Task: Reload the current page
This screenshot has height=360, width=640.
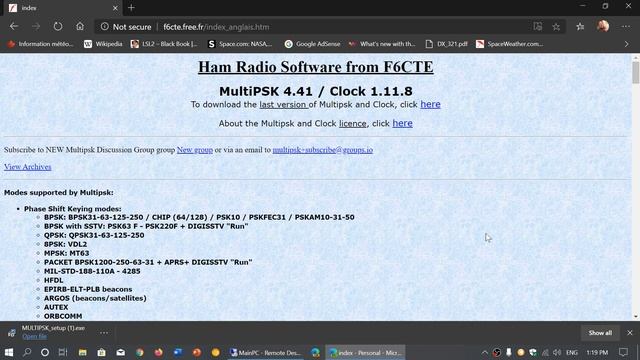Action: click(x=58, y=27)
